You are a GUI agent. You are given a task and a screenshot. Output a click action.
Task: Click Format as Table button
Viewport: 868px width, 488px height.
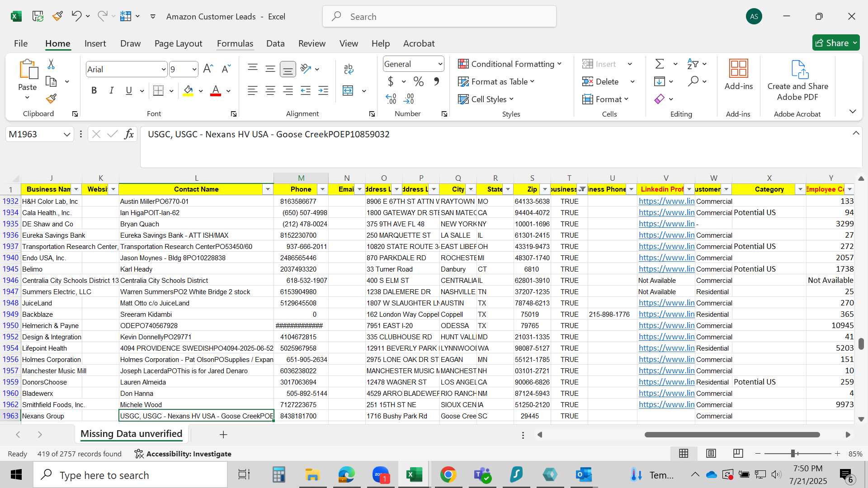[496, 81]
